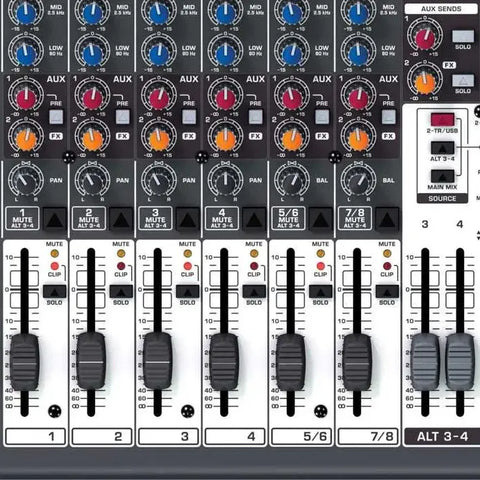
Task: Click channel 3 fader handle
Action: [158, 361]
